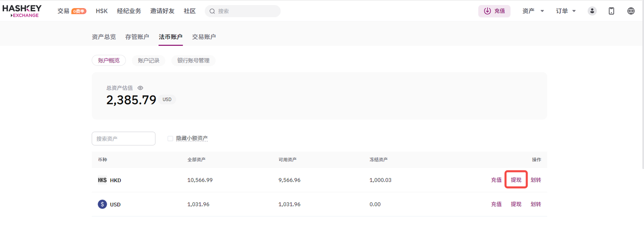Click 划转 for the USD row
This screenshot has height=231, width=644.
[x=536, y=204]
